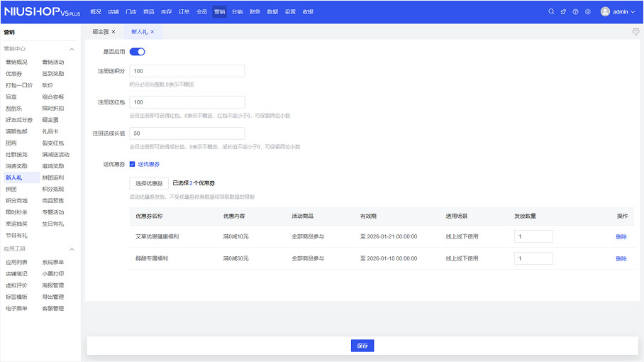Open the help question-mark icon
This screenshot has width=644, height=362.
coord(575,12)
